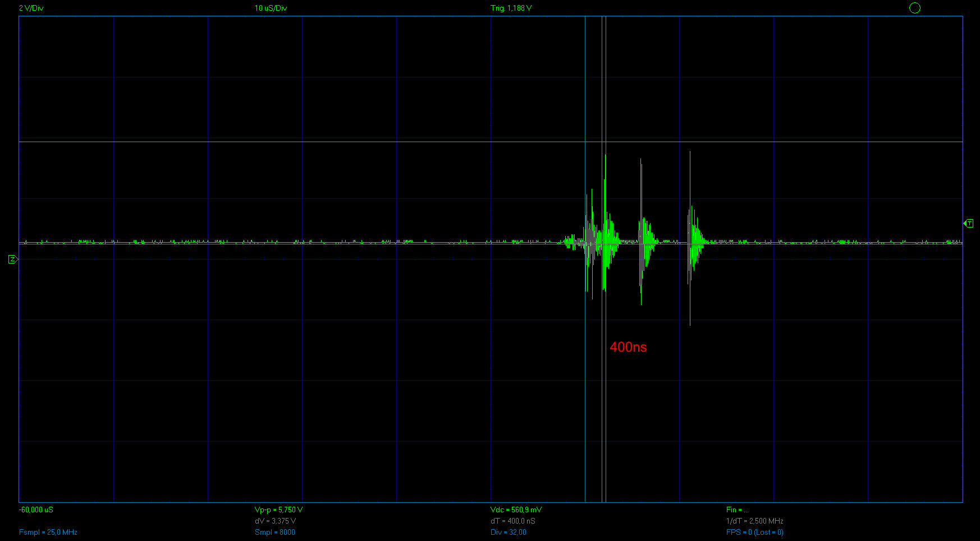Click the FPS = 0 (Lost = 0) readout
The height and width of the screenshot is (541, 980).
tap(754, 532)
